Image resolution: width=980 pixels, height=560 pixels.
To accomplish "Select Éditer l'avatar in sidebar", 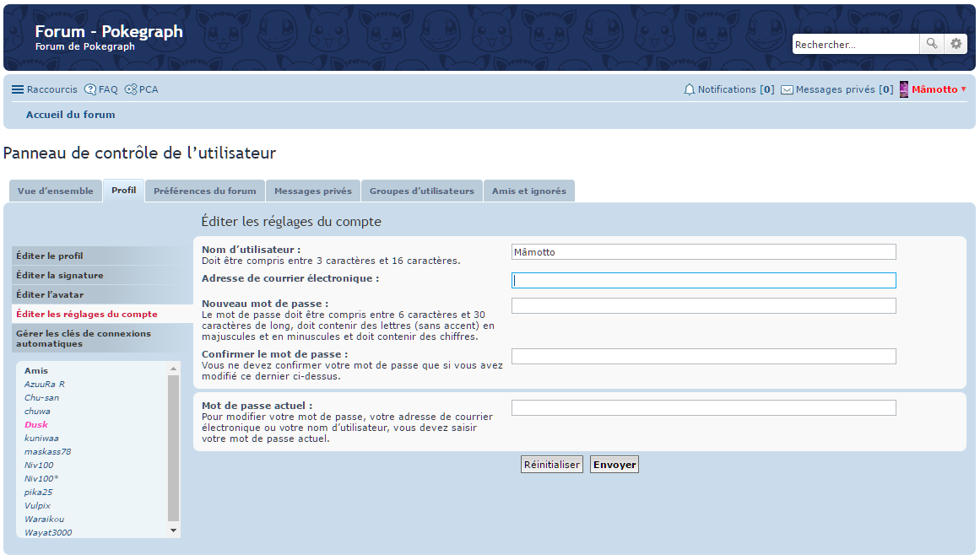I will (x=50, y=294).
